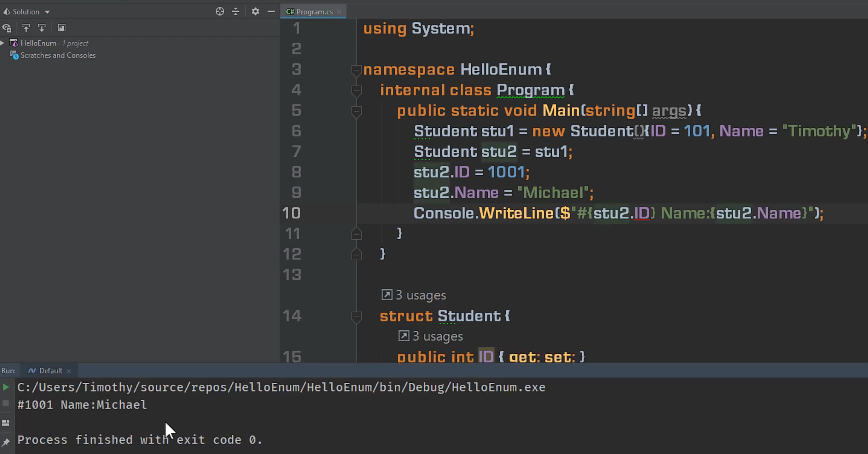Click line number 10 in the gutter
The height and width of the screenshot is (454, 868).
(x=291, y=213)
